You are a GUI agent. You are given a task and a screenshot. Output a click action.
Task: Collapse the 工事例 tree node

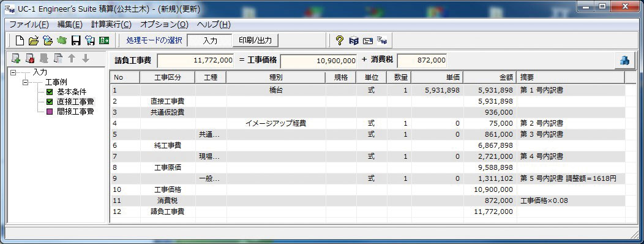(26, 82)
